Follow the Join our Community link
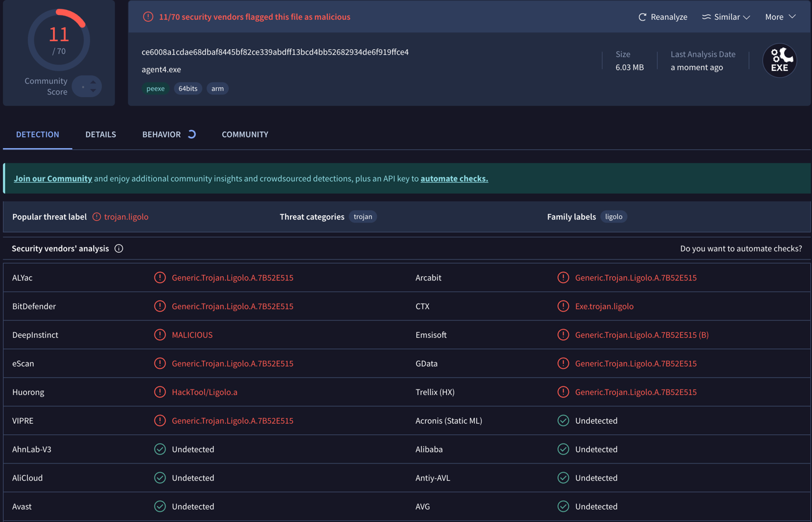The image size is (812, 522). pyautogui.click(x=53, y=179)
